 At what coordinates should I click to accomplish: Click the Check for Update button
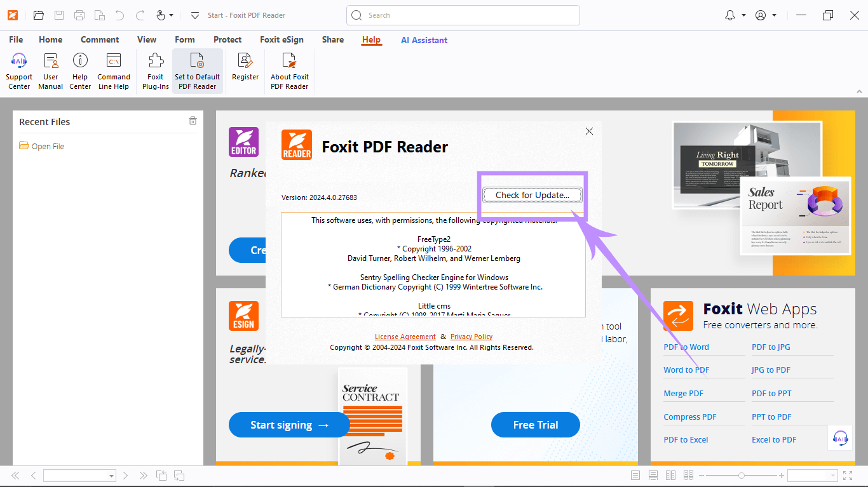(x=532, y=195)
